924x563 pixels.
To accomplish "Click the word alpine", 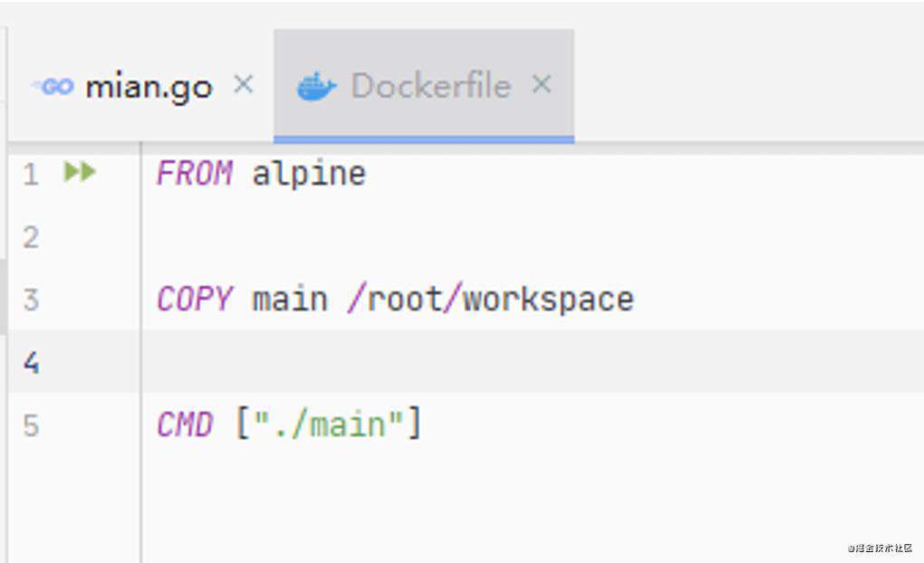I will pyautogui.click(x=309, y=175).
